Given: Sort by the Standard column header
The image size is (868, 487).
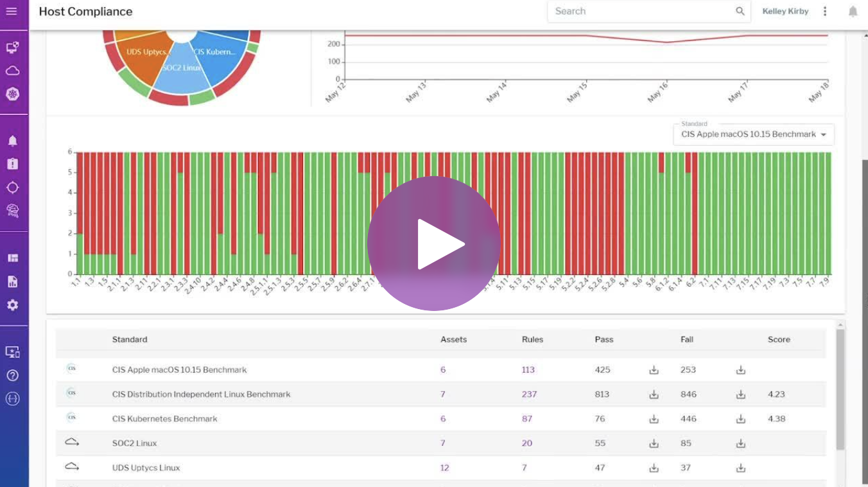Looking at the screenshot, I should click(130, 339).
